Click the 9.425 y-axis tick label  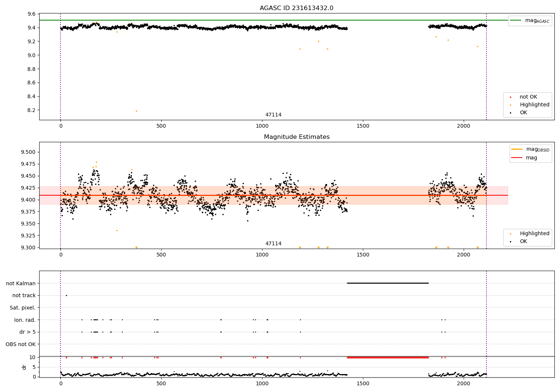click(28, 188)
